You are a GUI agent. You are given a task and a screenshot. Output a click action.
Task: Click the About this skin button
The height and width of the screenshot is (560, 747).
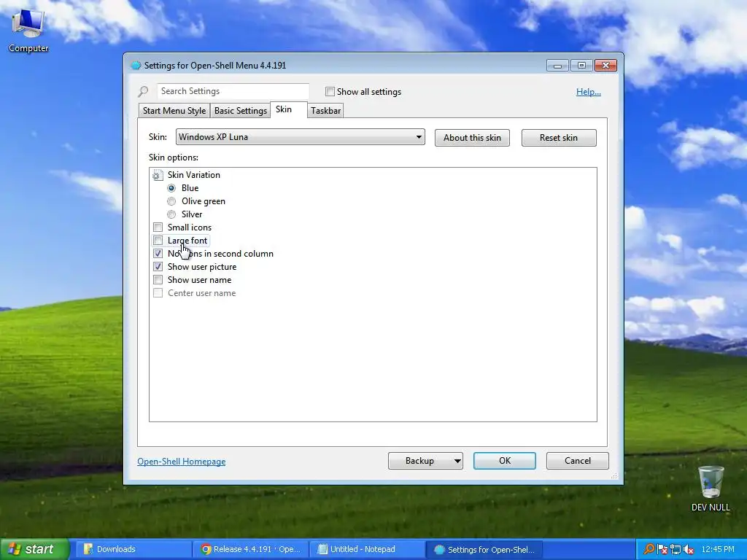click(472, 138)
